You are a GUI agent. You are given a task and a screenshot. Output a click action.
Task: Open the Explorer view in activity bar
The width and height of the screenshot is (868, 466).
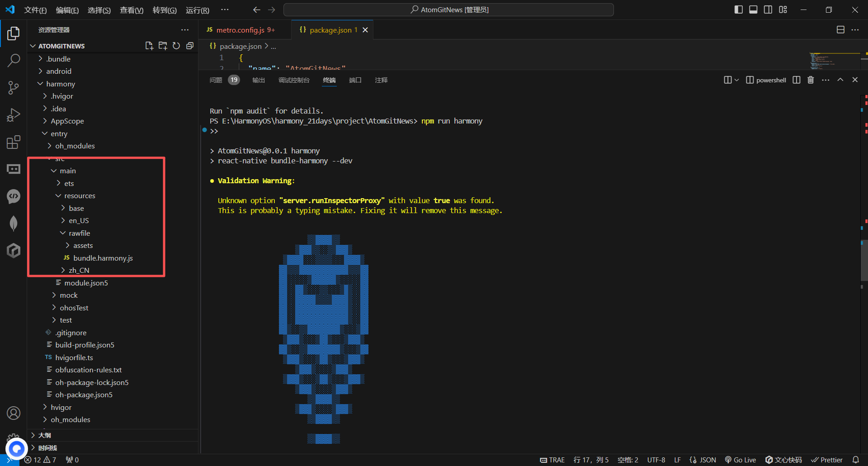coord(14,33)
